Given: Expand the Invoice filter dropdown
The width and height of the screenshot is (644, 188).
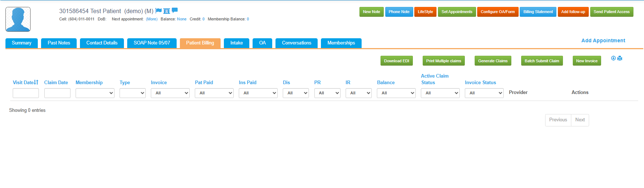Looking at the screenshot, I should (x=170, y=93).
